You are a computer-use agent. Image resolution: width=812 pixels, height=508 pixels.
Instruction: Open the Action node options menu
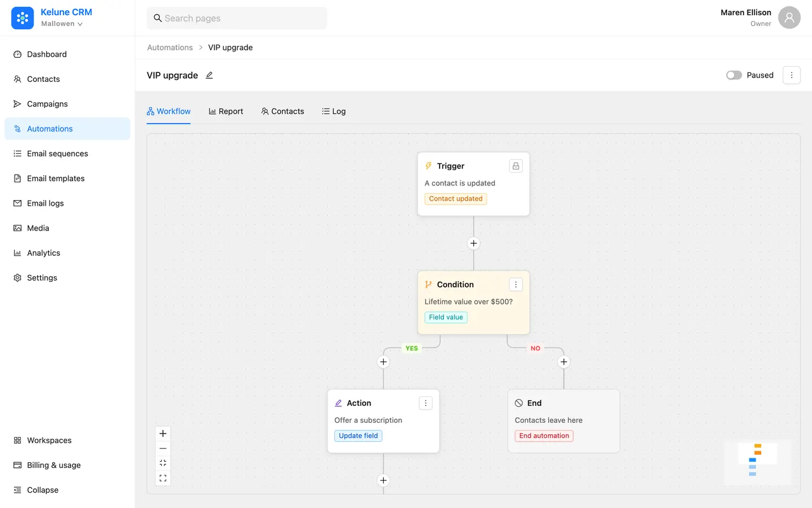[426, 403]
